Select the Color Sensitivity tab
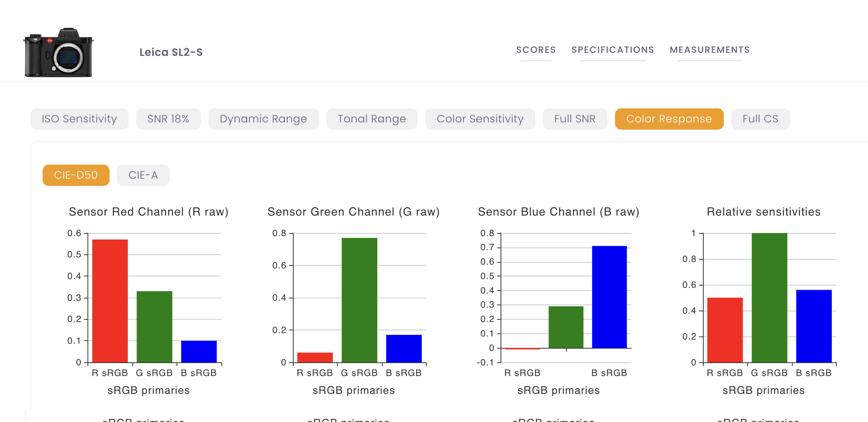This screenshot has width=868, height=422. coord(480,119)
